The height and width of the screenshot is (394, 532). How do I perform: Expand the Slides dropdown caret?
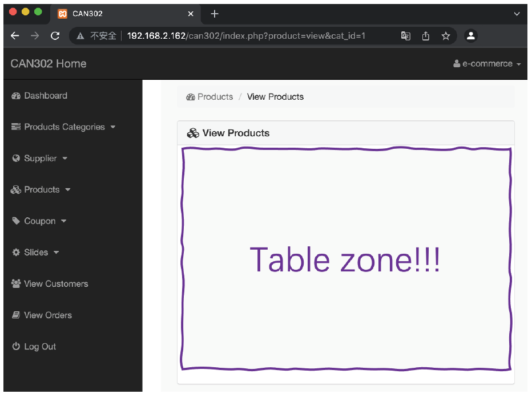point(56,253)
